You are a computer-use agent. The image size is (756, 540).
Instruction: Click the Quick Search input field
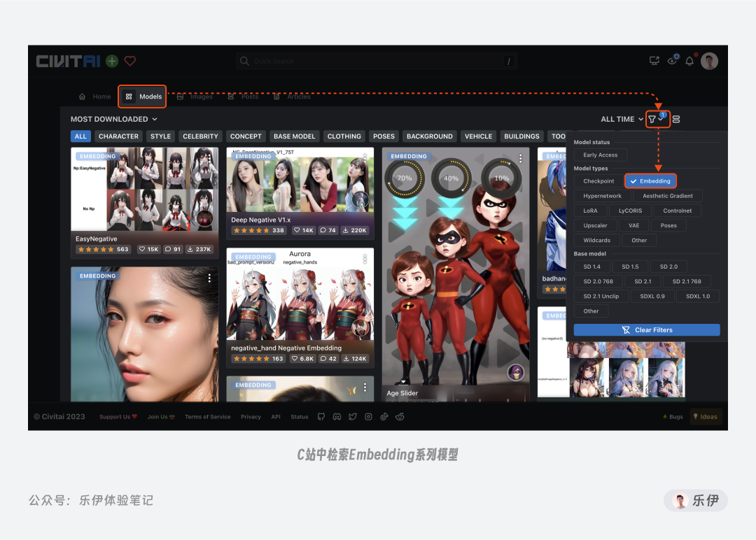(377, 61)
